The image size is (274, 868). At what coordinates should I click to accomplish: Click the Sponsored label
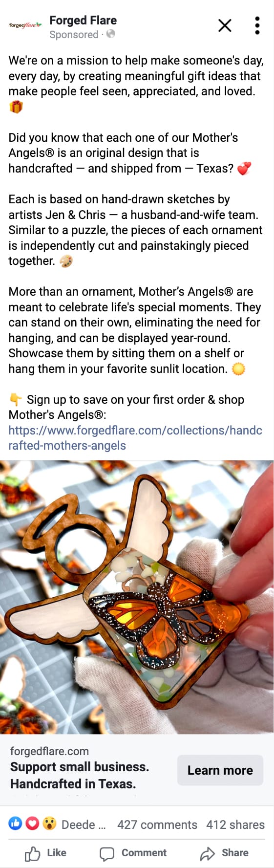74,34
